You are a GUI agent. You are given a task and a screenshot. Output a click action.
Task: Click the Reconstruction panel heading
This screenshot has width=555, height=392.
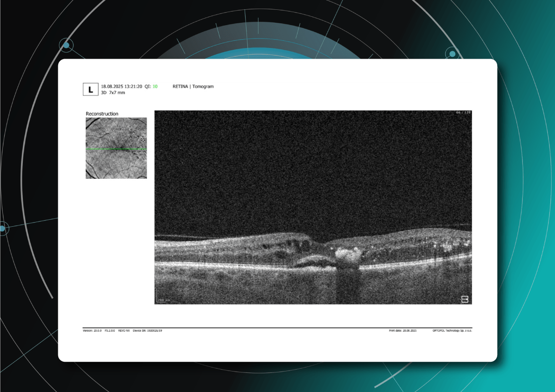pyautogui.click(x=102, y=113)
